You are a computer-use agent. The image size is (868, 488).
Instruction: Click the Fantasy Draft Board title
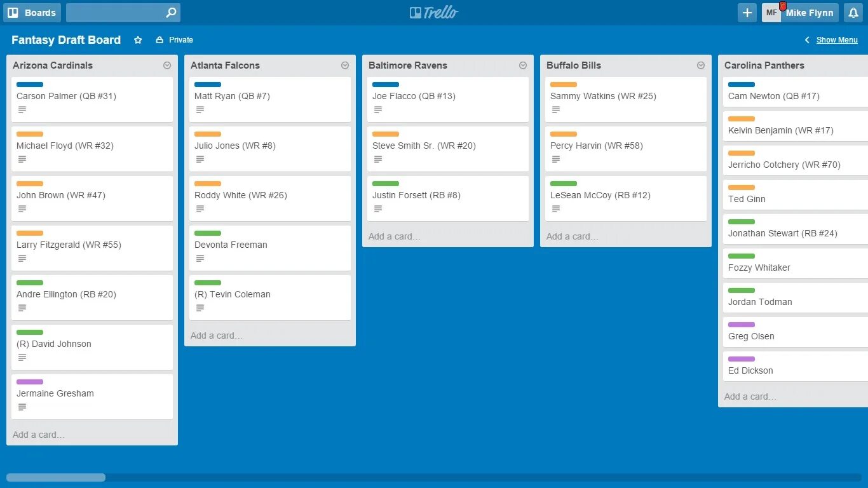point(66,40)
